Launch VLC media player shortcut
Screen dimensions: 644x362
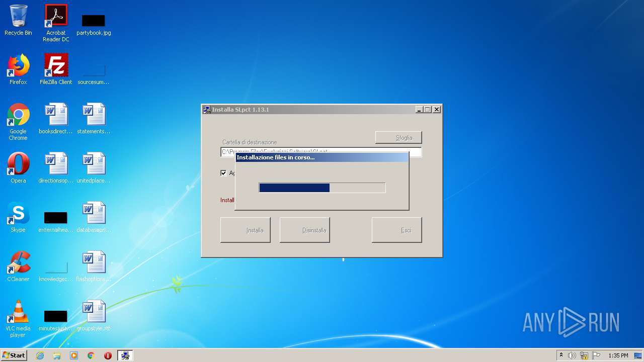18,319
